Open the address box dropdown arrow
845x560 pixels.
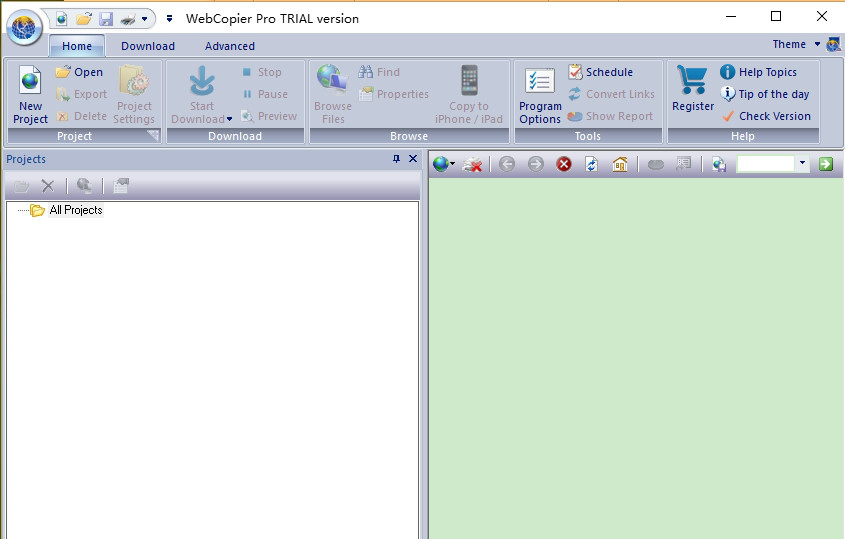point(802,164)
